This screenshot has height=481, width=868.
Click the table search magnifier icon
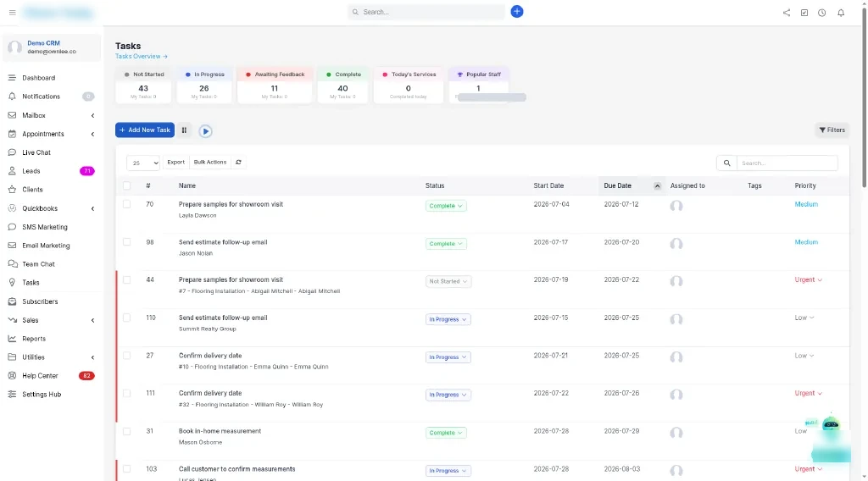tap(726, 163)
